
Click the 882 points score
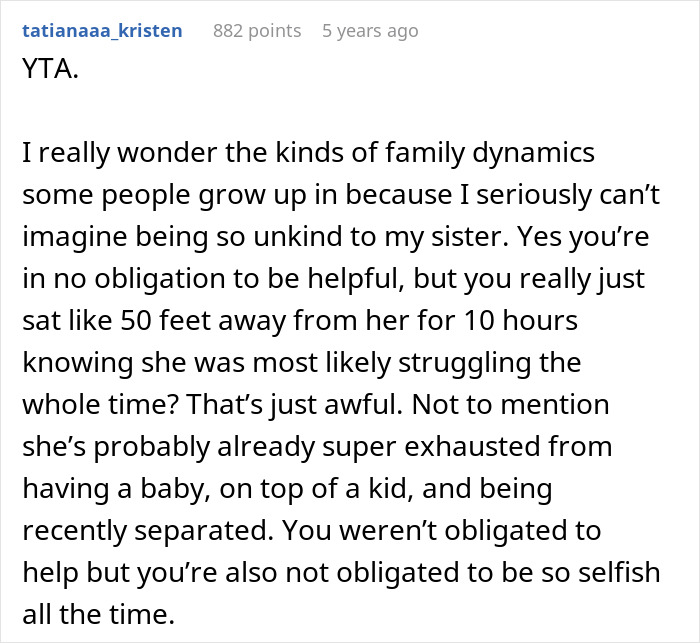257,31
